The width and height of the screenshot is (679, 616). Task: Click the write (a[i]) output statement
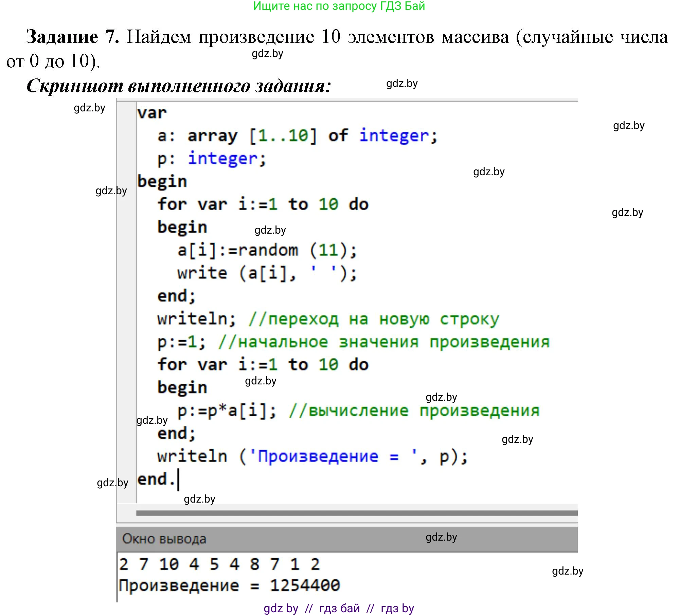[268, 273]
